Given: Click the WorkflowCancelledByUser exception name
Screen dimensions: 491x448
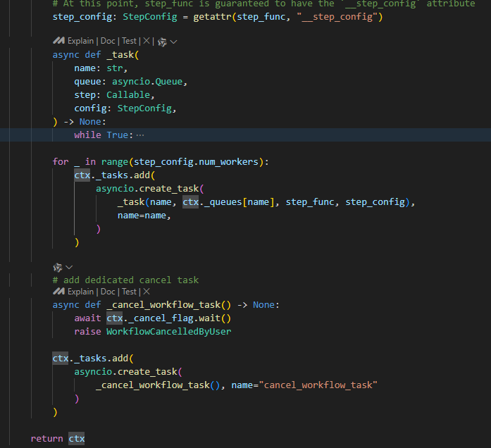Looking at the screenshot, I should pos(169,332).
